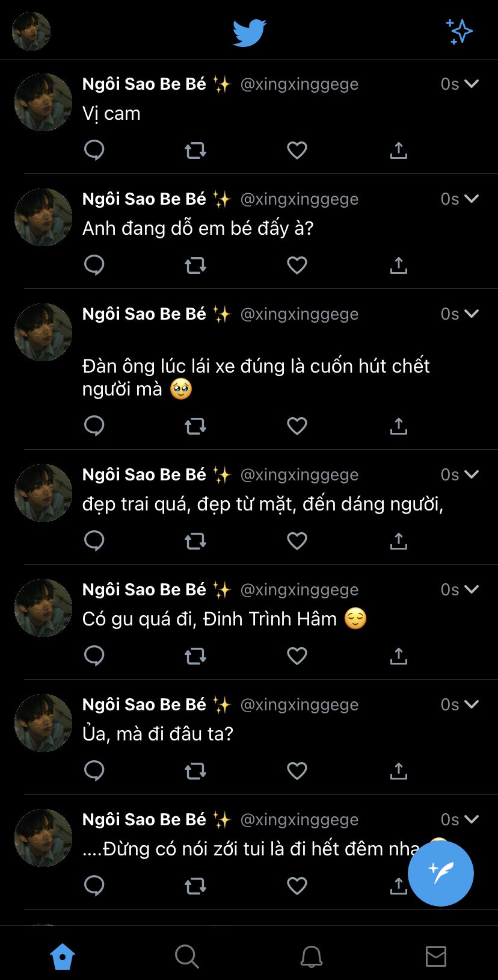
Task: Share the 'Có gu quá đi' tweet
Action: (398, 656)
